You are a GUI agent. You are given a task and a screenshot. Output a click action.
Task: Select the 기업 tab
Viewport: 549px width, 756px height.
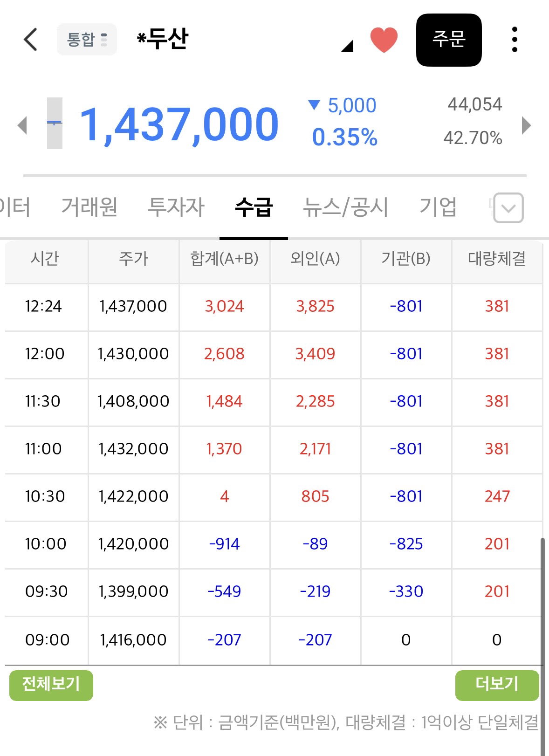[438, 207]
